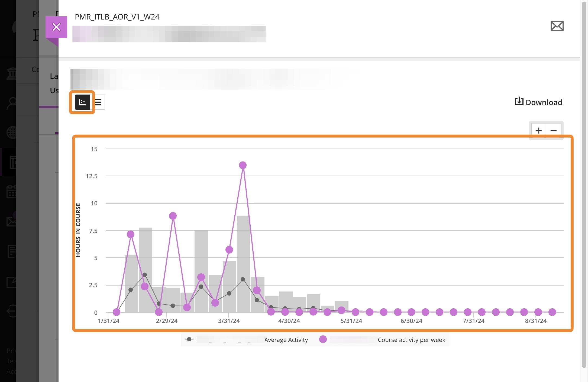Zoom in on the chart
The image size is (588, 382).
[x=538, y=131]
